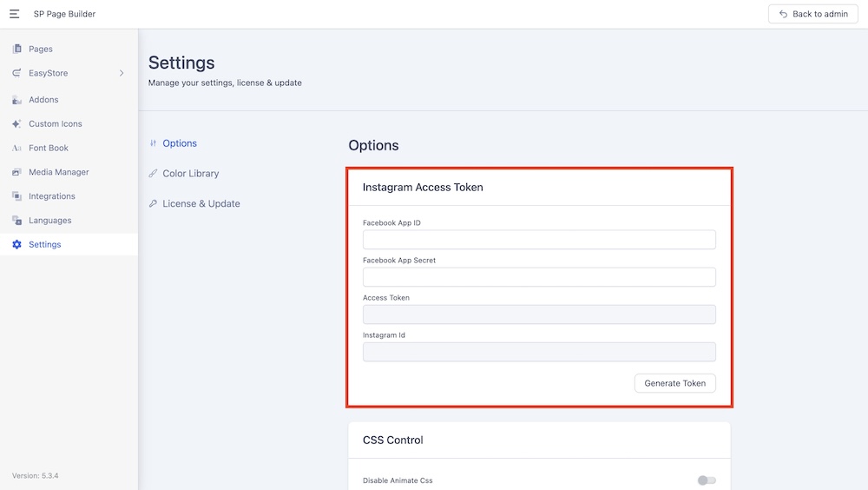The image size is (868, 490).
Task: Click the hamburger menu icon
Action: (x=14, y=14)
